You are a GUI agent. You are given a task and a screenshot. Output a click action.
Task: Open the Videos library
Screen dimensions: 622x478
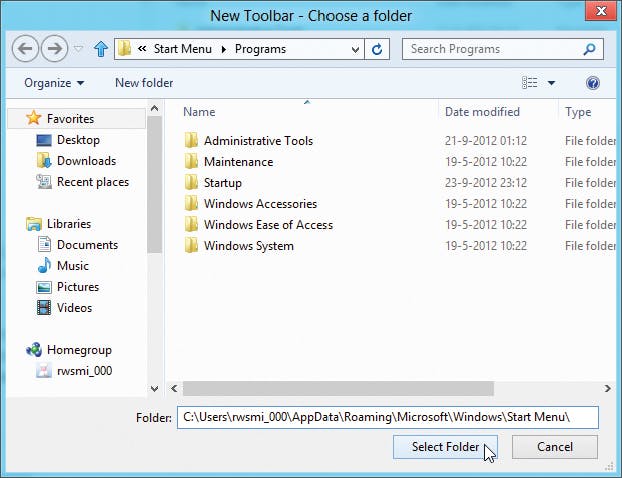(74, 308)
